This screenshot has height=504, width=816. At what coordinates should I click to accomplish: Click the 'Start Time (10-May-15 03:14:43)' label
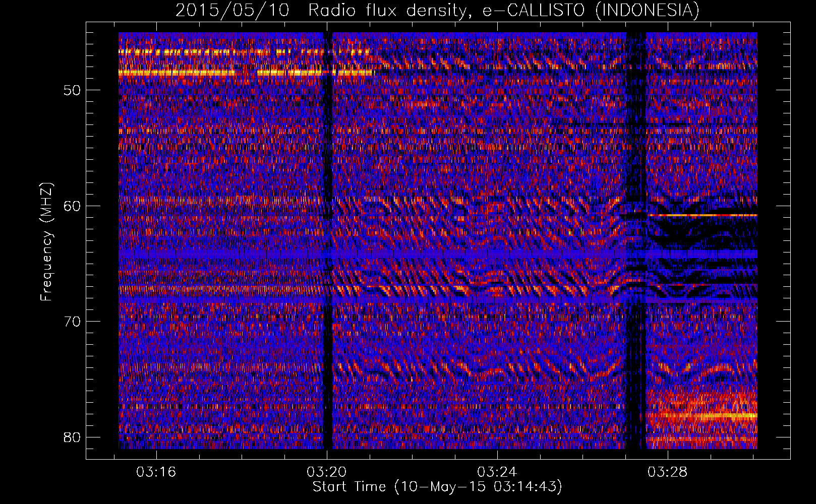[x=437, y=487]
